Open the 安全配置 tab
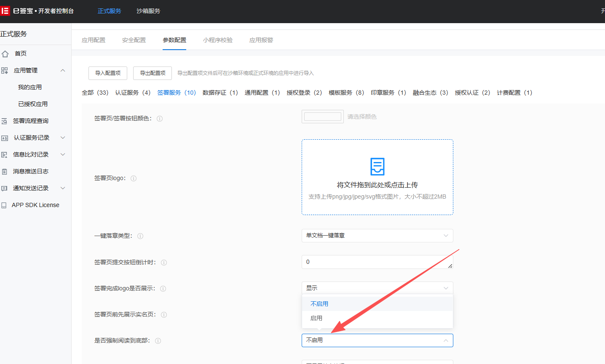The width and height of the screenshot is (605, 364). pos(134,40)
